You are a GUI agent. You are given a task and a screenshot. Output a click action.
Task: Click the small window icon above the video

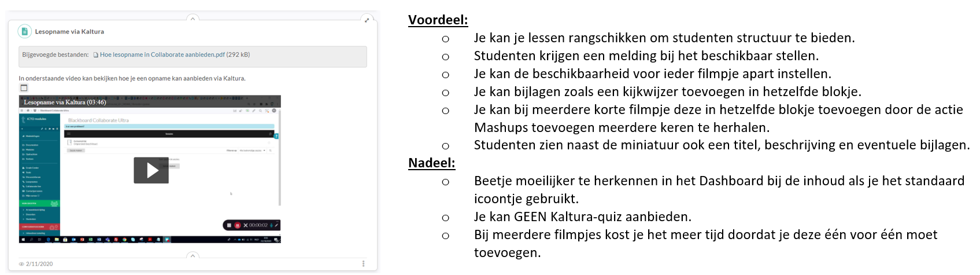pos(24,88)
